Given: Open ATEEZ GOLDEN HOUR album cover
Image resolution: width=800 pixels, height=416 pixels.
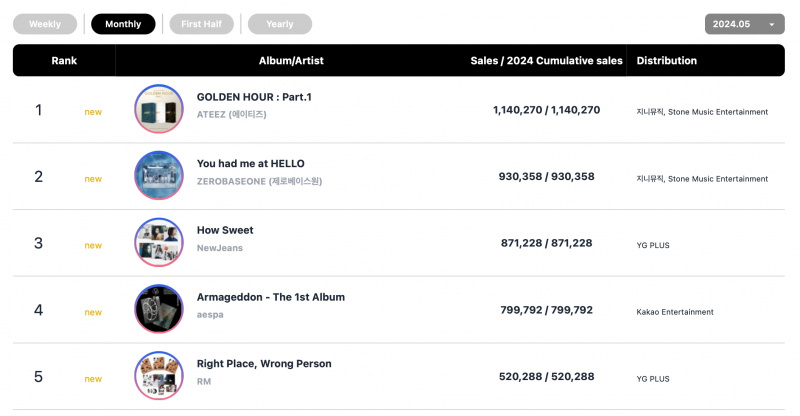Looking at the screenshot, I should pyautogui.click(x=159, y=109).
